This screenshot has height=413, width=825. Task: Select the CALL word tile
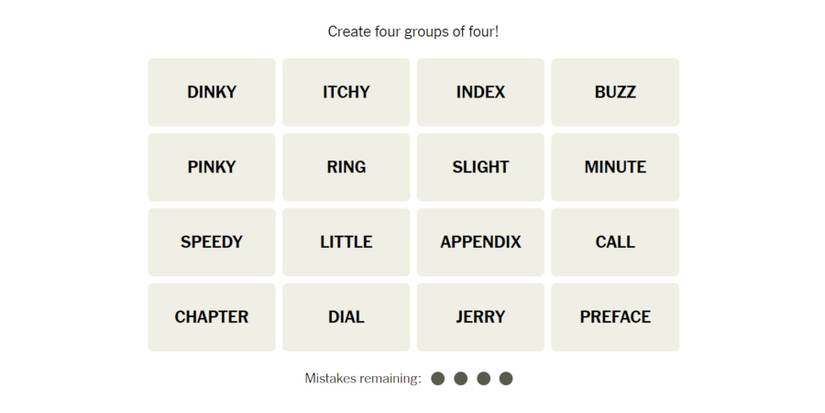pos(615,242)
